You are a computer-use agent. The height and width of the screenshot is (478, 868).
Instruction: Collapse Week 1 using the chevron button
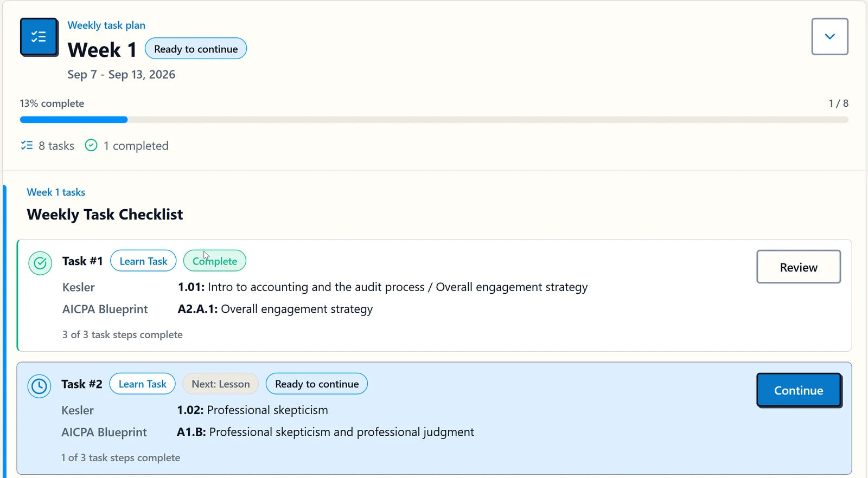829,36
